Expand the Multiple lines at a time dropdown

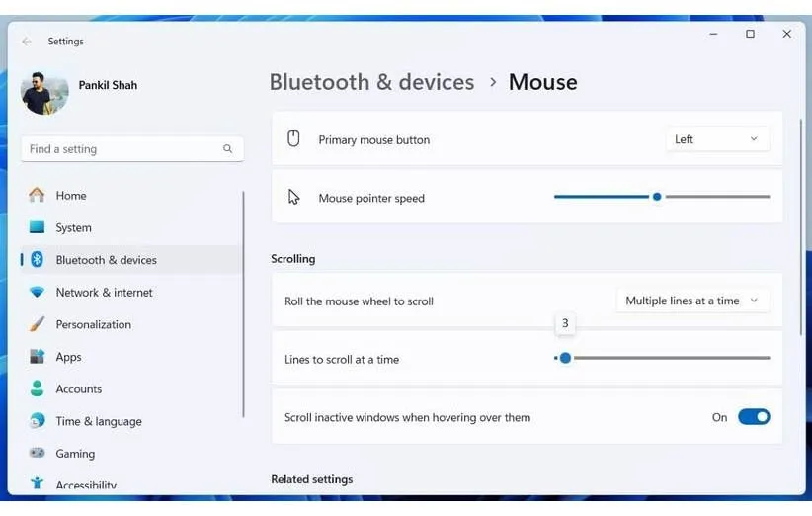691,301
